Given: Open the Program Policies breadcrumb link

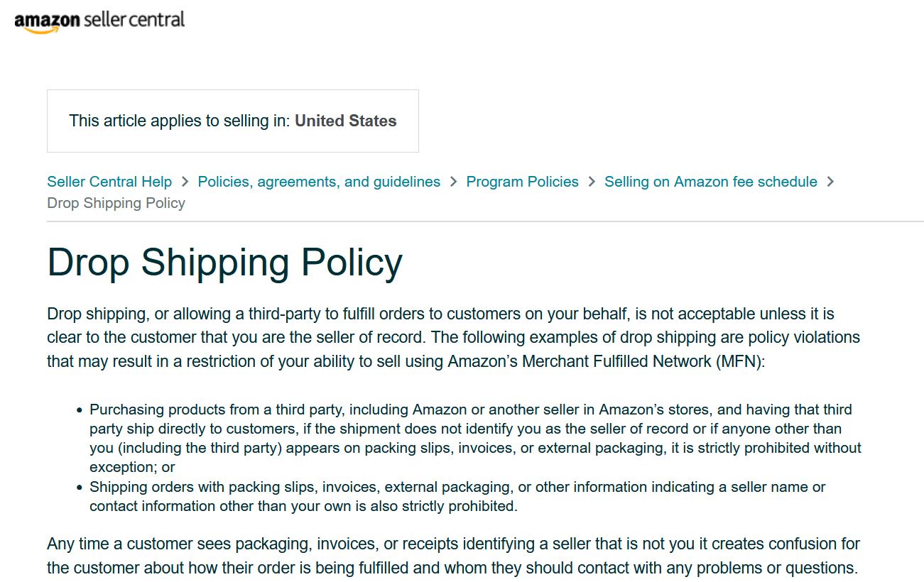Looking at the screenshot, I should point(522,182).
